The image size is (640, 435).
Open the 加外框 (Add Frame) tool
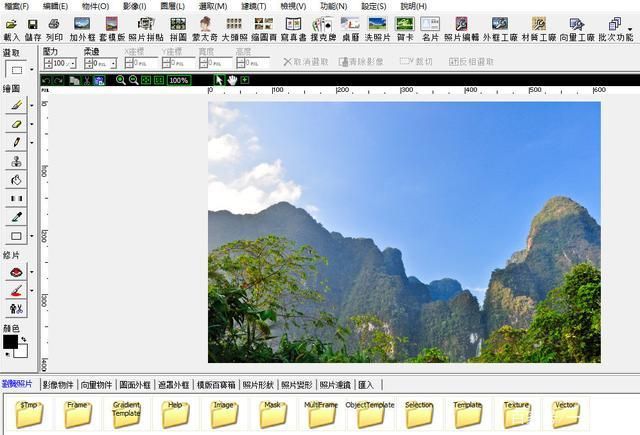point(82,29)
